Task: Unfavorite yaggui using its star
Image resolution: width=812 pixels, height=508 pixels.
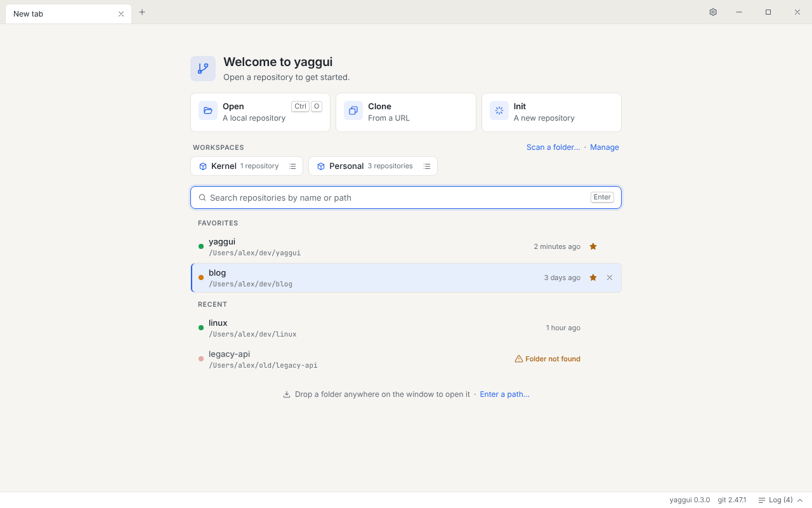Action: [x=593, y=246]
